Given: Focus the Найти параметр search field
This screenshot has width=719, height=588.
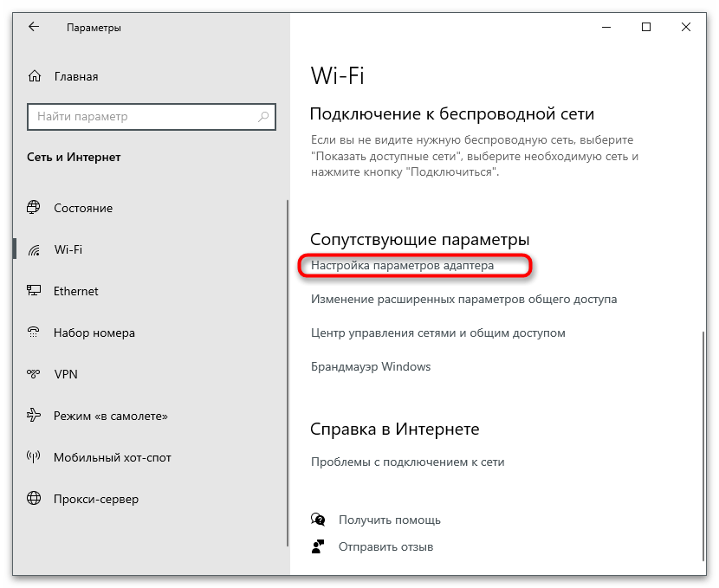Looking at the screenshot, I should pyautogui.click(x=152, y=117).
